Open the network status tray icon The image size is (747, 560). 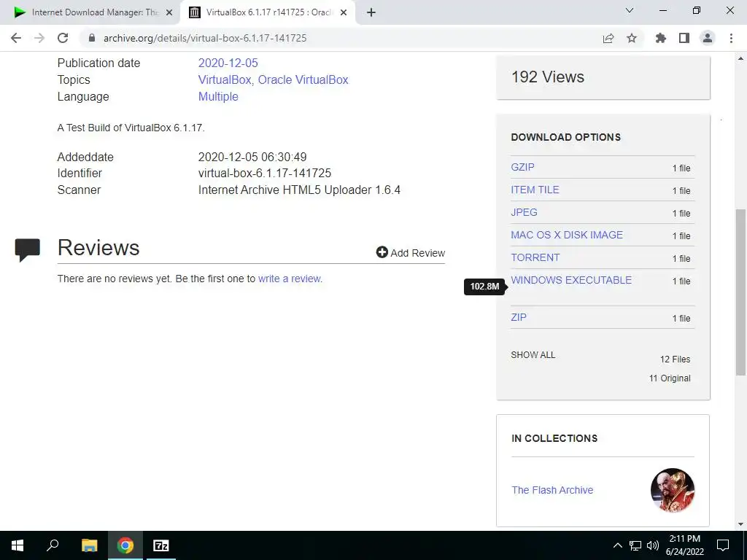coord(635,545)
